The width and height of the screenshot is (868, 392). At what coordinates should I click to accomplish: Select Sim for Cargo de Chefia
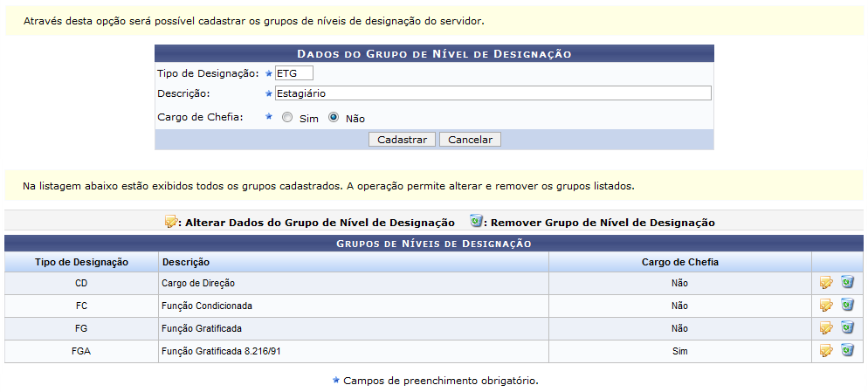[x=287, y=118]
